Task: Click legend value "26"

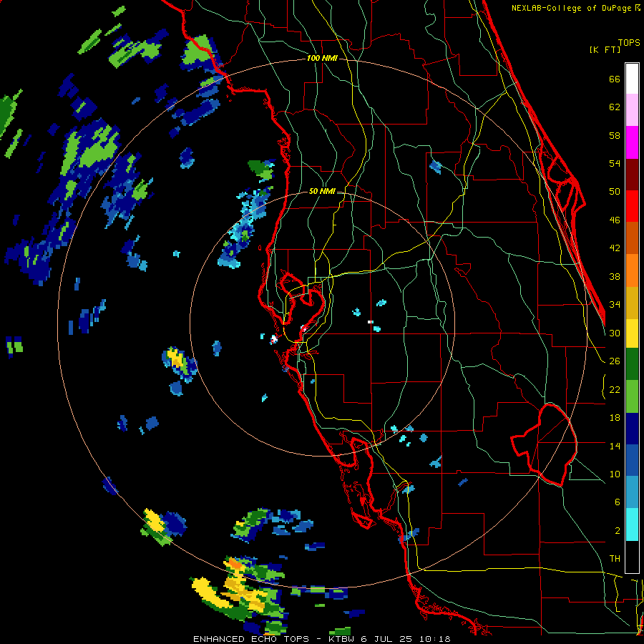Action: point(615,361)
